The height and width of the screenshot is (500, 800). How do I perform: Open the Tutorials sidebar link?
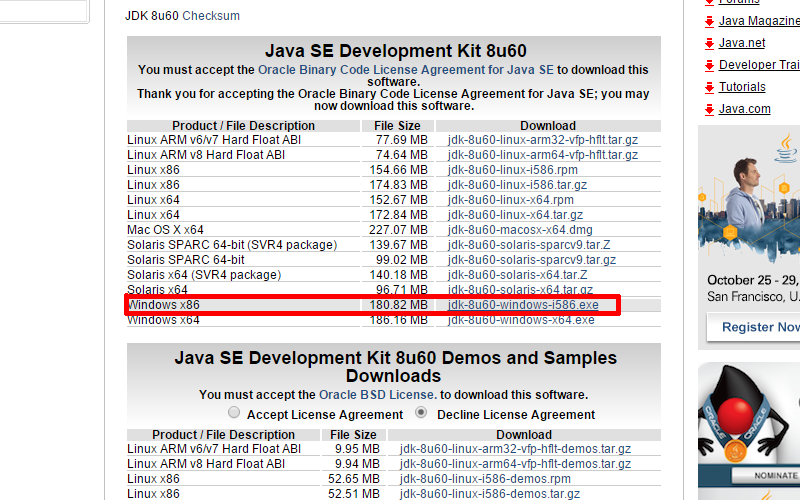[x=742, y=87]
